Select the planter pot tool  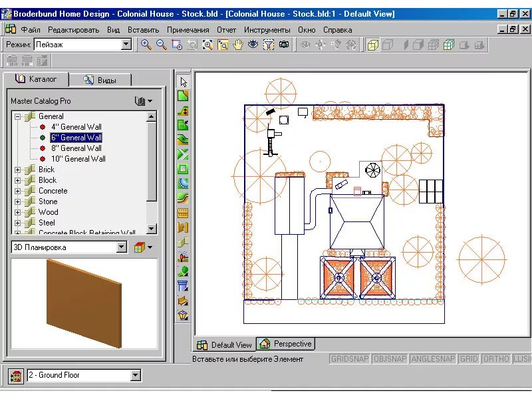184,286
